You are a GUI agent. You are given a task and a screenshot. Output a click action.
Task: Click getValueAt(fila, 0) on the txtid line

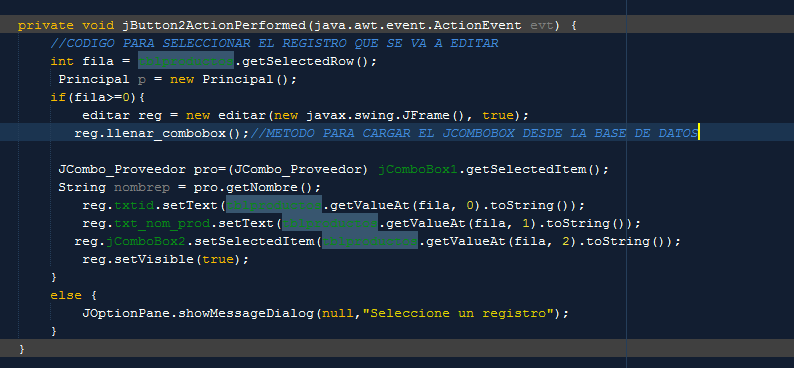[x=403, y=206]
